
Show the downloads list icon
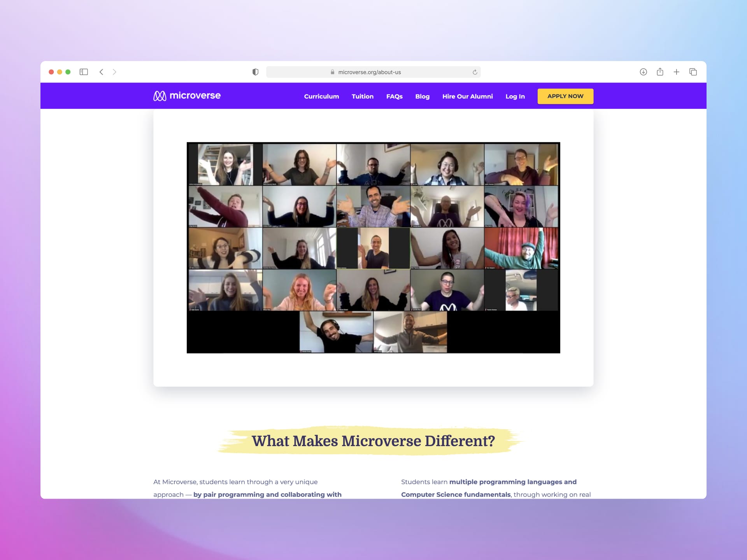pyautogui.click(x=643, y=72)
